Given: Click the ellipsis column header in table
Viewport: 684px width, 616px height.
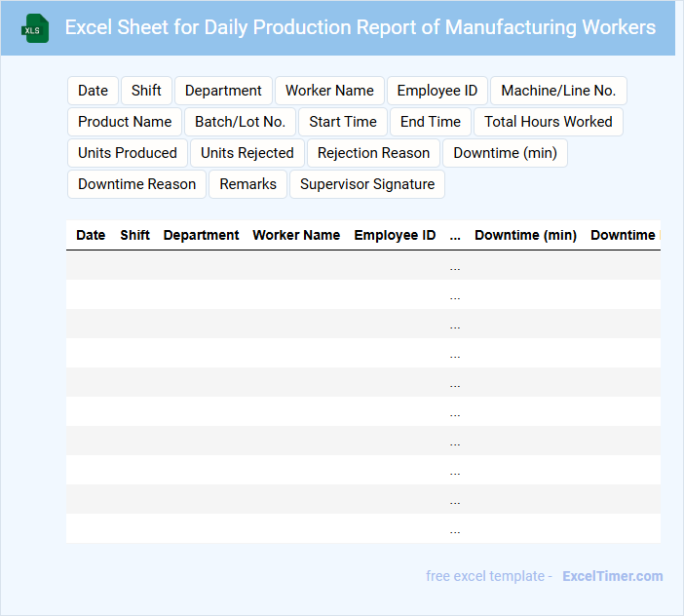Looking at the screenshot, I should 455,235.
